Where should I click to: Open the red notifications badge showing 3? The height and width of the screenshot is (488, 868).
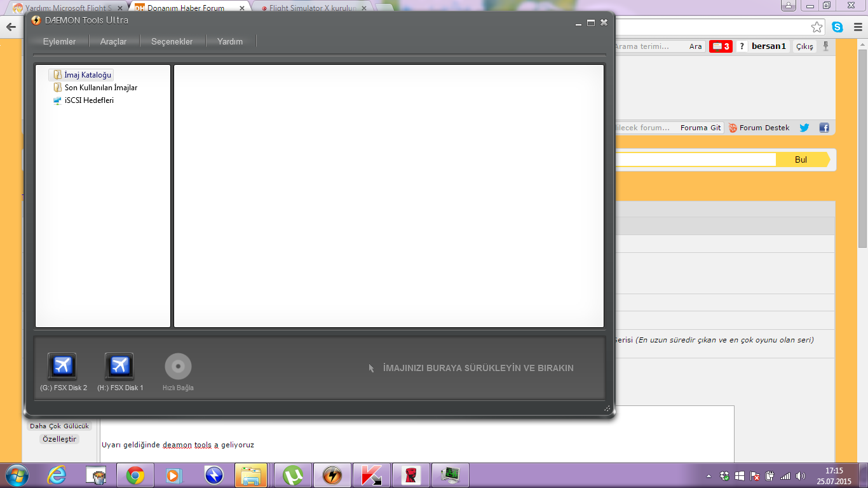click(x=721, y=46)
